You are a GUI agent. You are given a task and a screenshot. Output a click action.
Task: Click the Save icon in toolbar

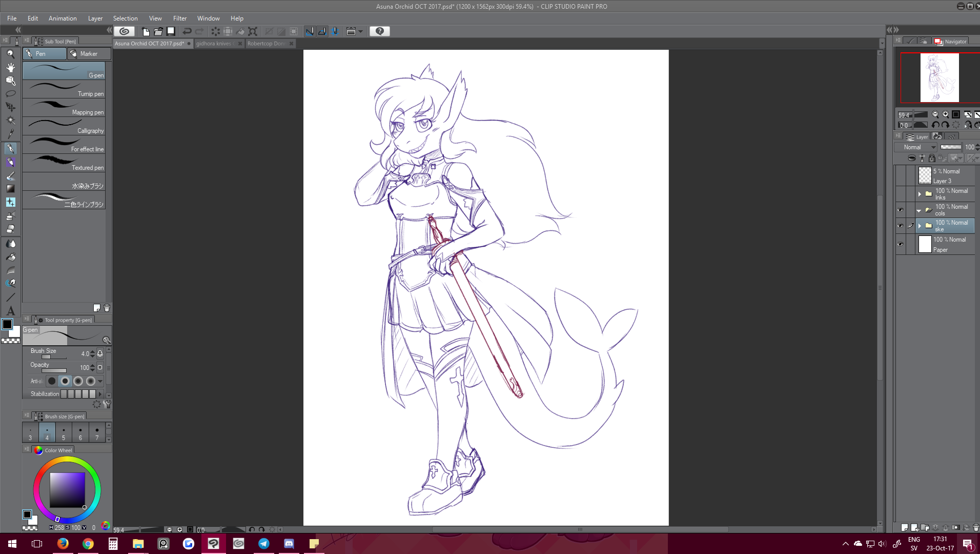click(171, 31)
